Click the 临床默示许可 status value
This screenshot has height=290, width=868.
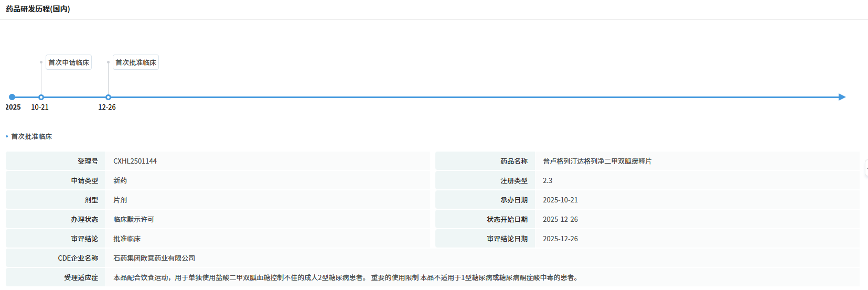(x=134, y=219)
